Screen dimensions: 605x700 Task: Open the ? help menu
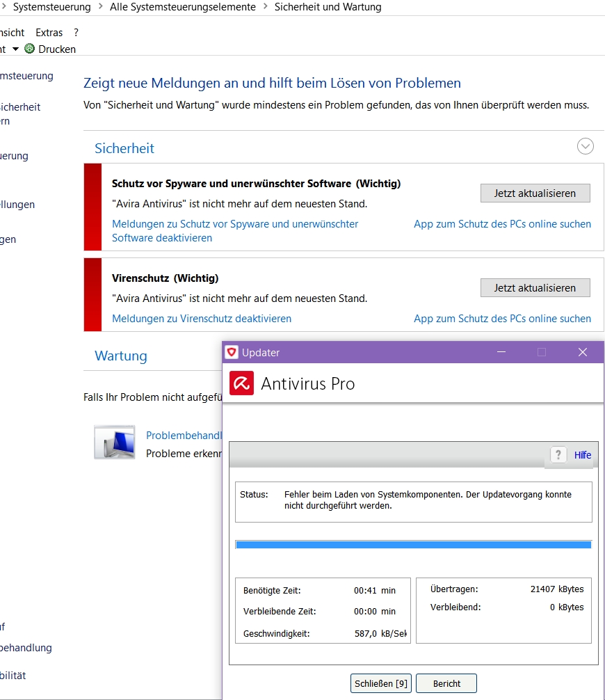coord(76,33)
